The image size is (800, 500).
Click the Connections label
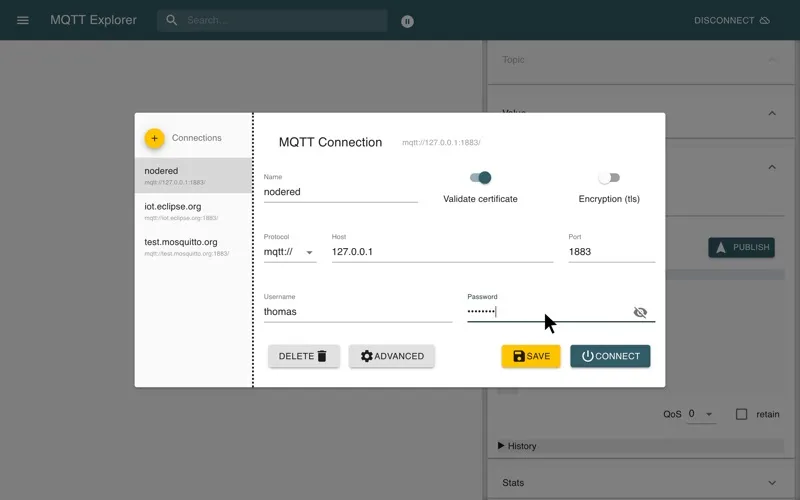click(196, 138)
